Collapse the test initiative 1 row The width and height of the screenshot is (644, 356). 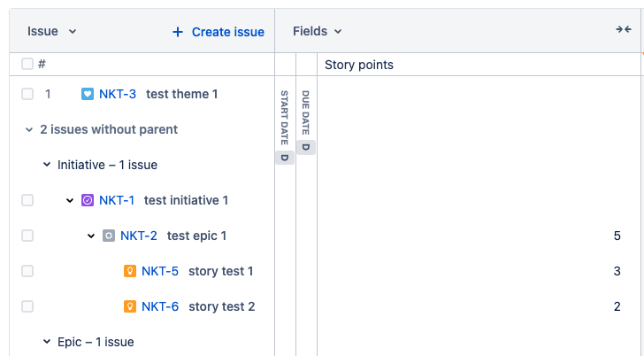coord(70,200)
